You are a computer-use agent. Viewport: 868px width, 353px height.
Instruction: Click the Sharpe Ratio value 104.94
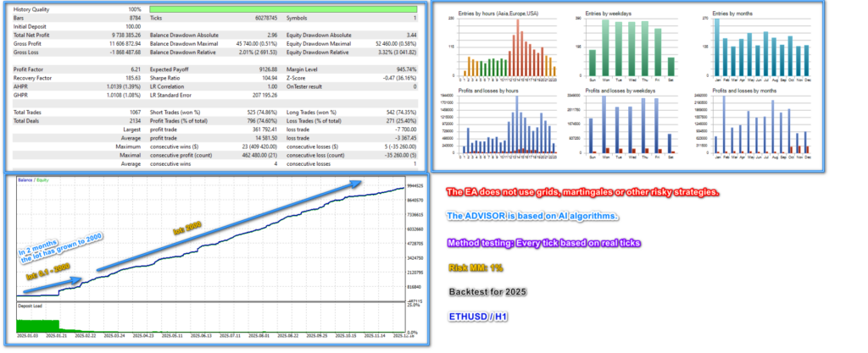pos(270,78)
